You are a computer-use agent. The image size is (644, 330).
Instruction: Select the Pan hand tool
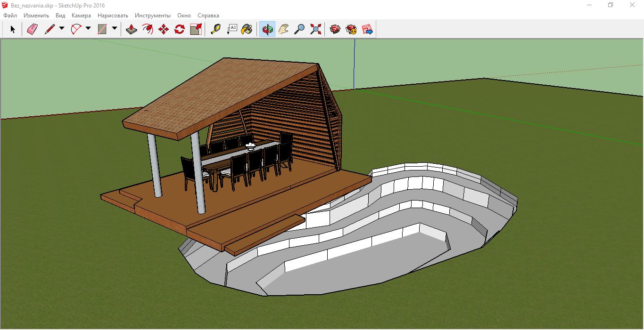(x=283, y=30)
